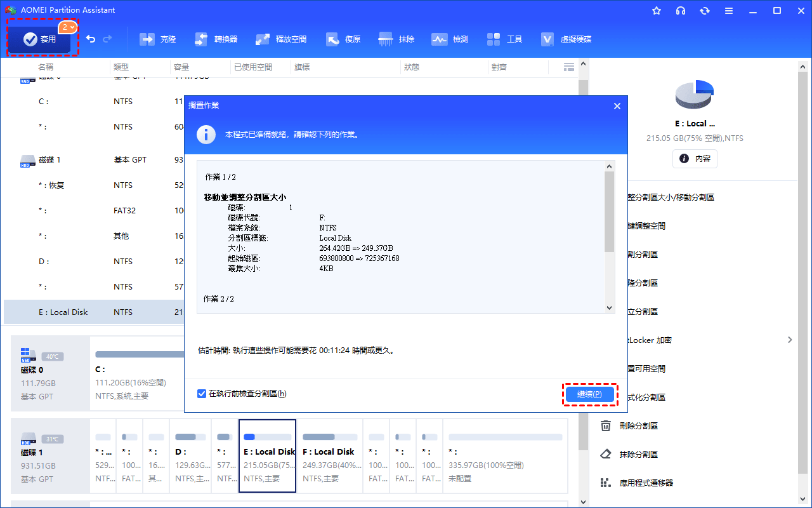Select the 磁碟 0 card in disk map
Viewport: 812px width, 508px height.
tap(51, 373)
